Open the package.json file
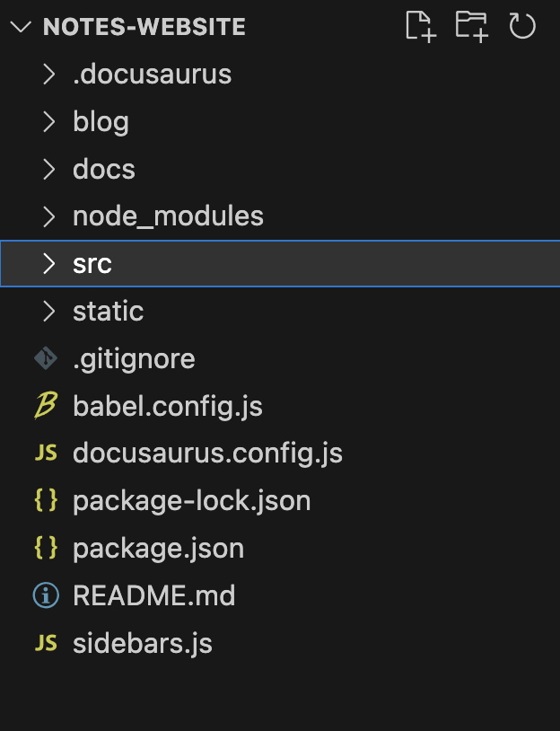The height and width of the screenshot is (731, 560). [280, 548]
